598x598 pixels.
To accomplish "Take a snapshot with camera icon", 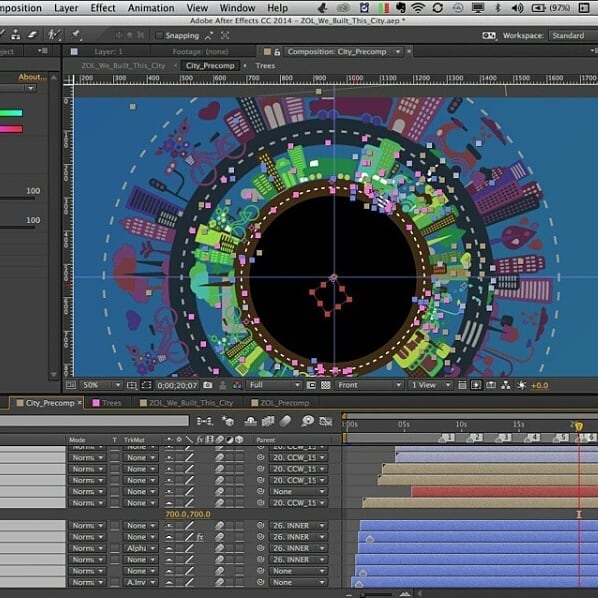I will [207, 385].
